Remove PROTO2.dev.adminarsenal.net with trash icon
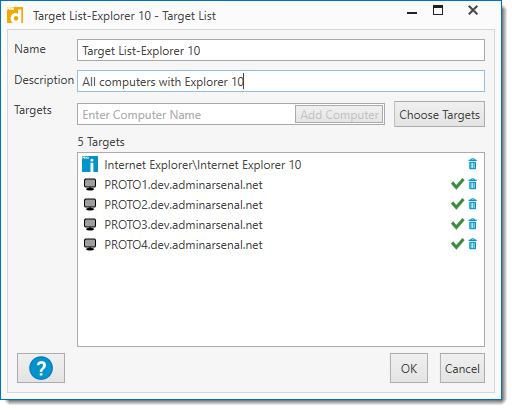 click(x=472, y=204)
